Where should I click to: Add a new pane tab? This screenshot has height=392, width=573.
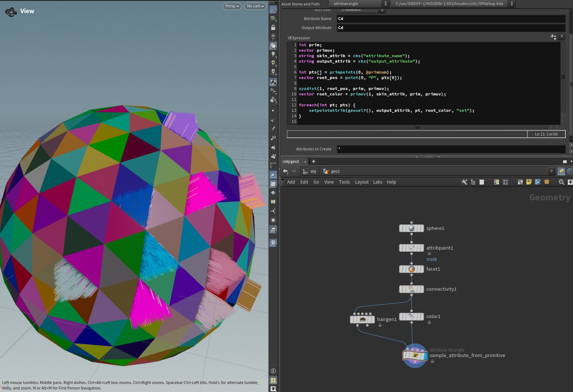click(313, 161)
